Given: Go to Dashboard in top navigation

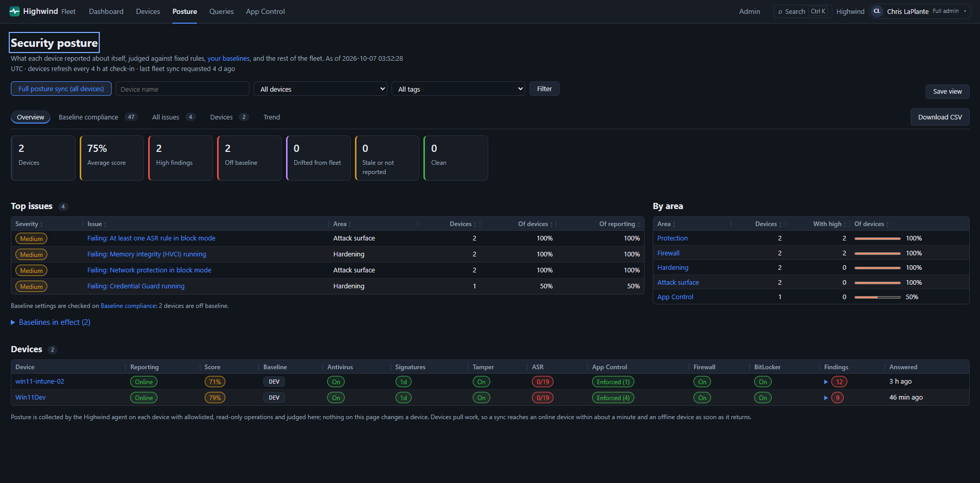Looking at the screenshot, I should [x=106, y=11].
